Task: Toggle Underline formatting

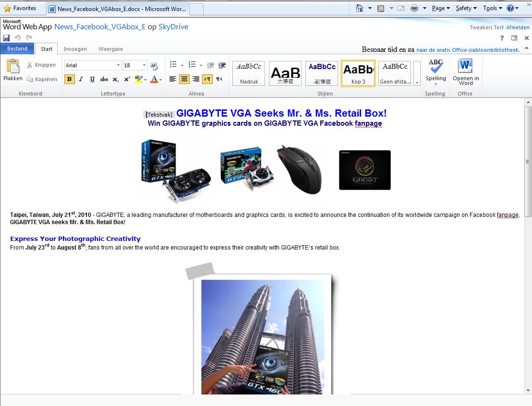Action: coord(92,79)
